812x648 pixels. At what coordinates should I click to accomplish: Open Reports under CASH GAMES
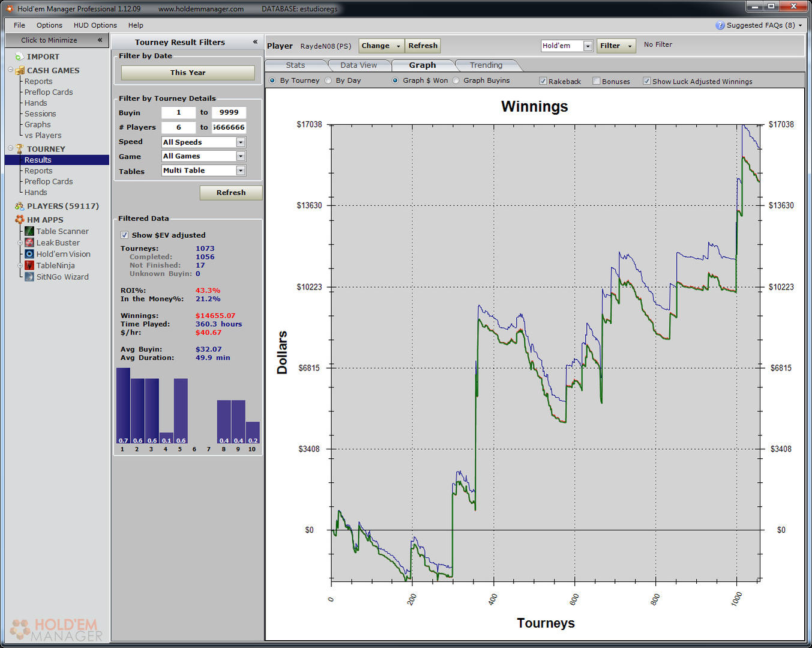(38, 81)
